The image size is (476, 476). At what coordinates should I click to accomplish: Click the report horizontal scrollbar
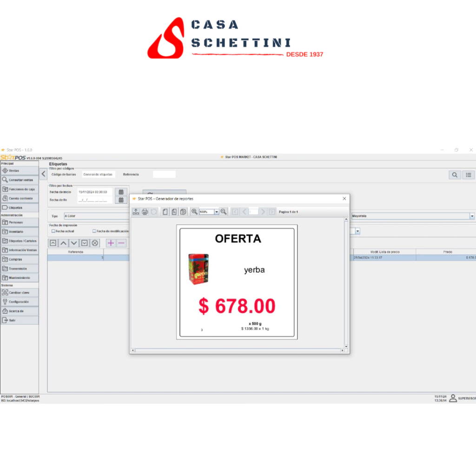238,350
